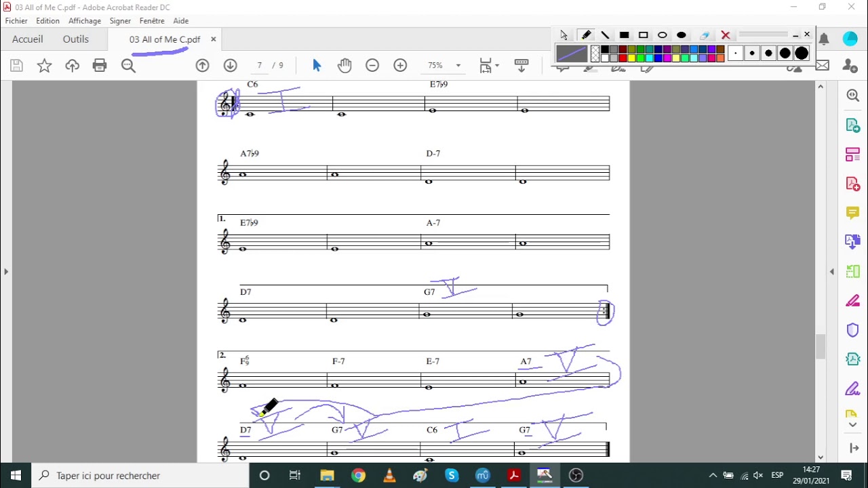This screenshot has height=488, width=868.
Task: Select the straight line drawing tool
Action: pos(605,35)
